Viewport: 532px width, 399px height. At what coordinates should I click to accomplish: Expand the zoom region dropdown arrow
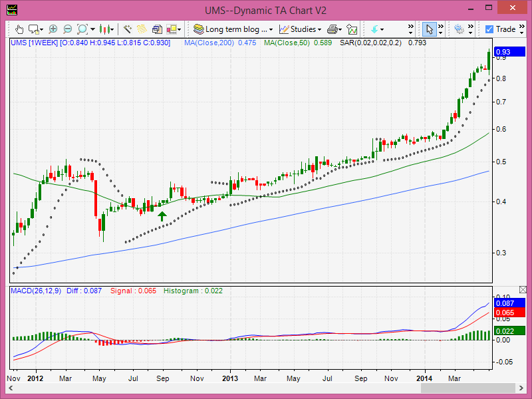[92, 30]
